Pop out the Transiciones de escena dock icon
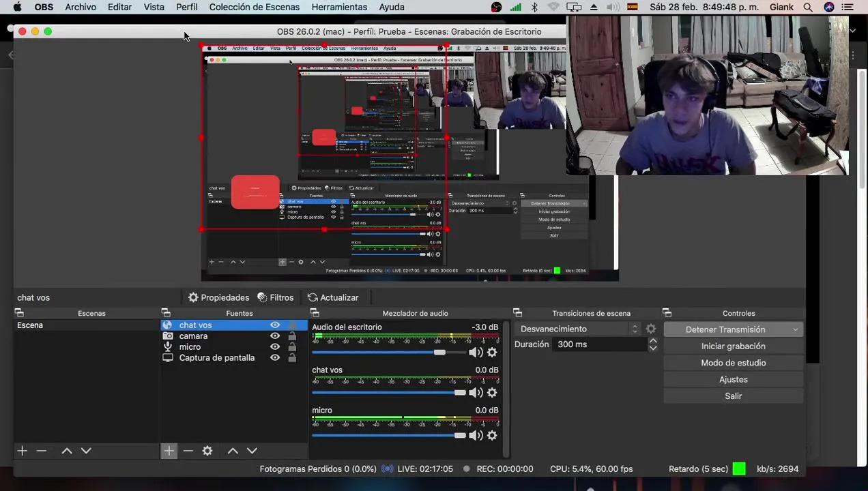Image resolution: width=868 pixels, height=491 pixels. (517, 313)
